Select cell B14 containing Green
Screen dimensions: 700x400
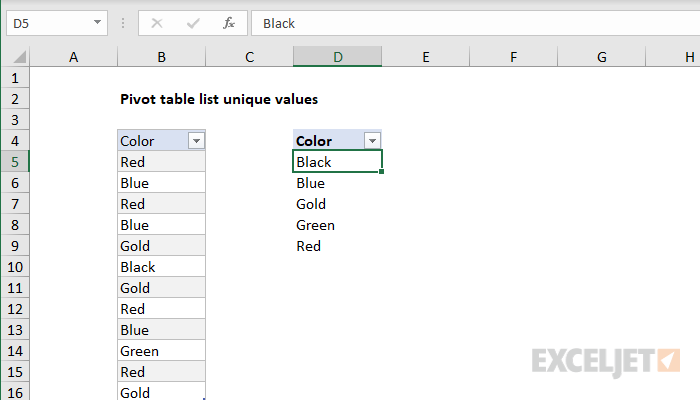162,351
